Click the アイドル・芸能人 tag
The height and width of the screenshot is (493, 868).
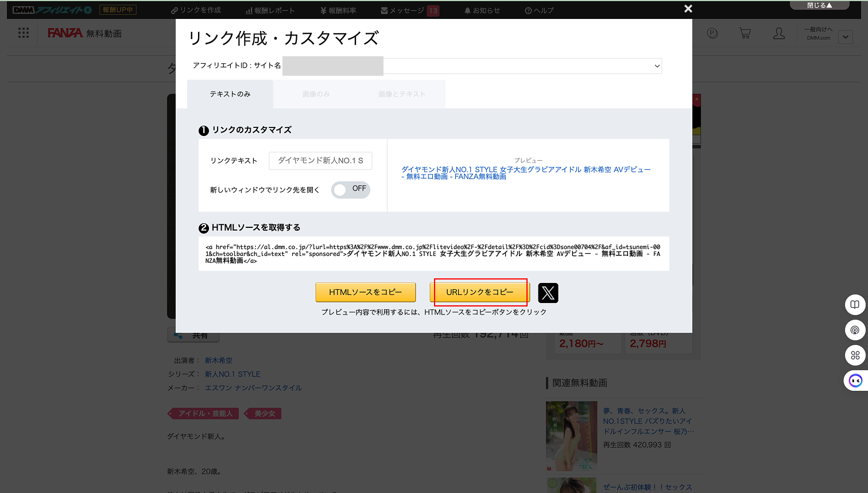pyautogui.click(x=203, y=413)
